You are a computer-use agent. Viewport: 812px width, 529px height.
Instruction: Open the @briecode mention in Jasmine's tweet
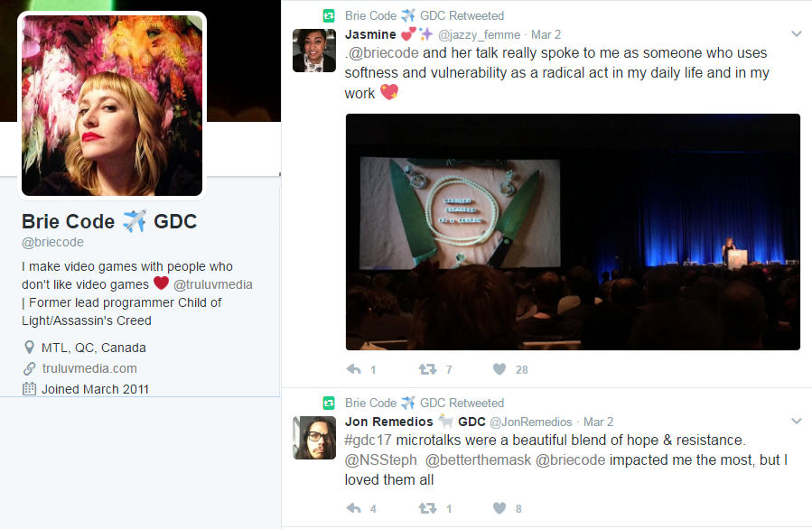pos(384,52)
